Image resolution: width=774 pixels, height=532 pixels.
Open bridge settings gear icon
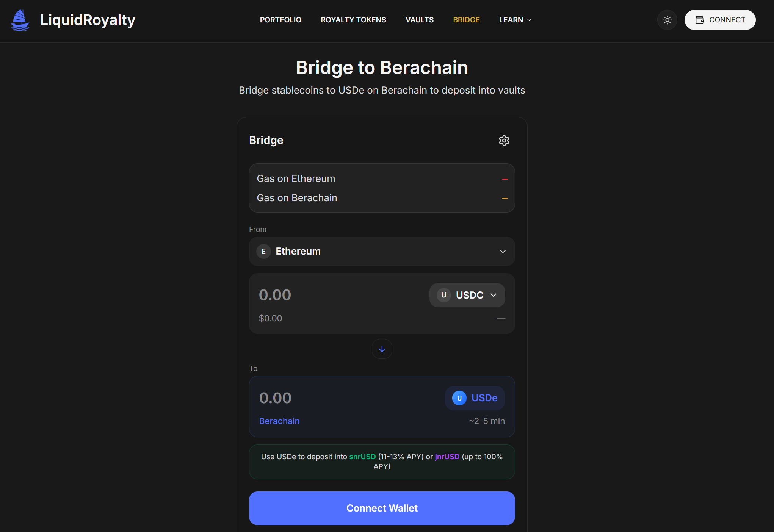pos(504,141)
